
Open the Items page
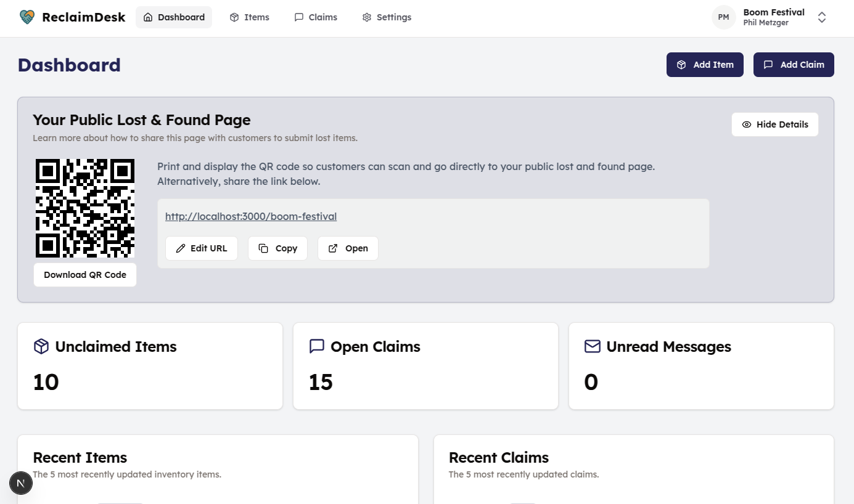point(249,17)
